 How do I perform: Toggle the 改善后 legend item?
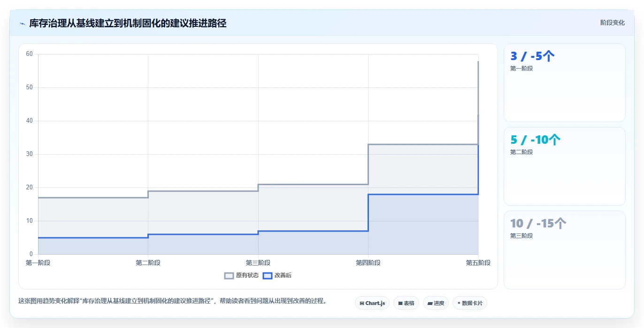(x=277, y=275)
